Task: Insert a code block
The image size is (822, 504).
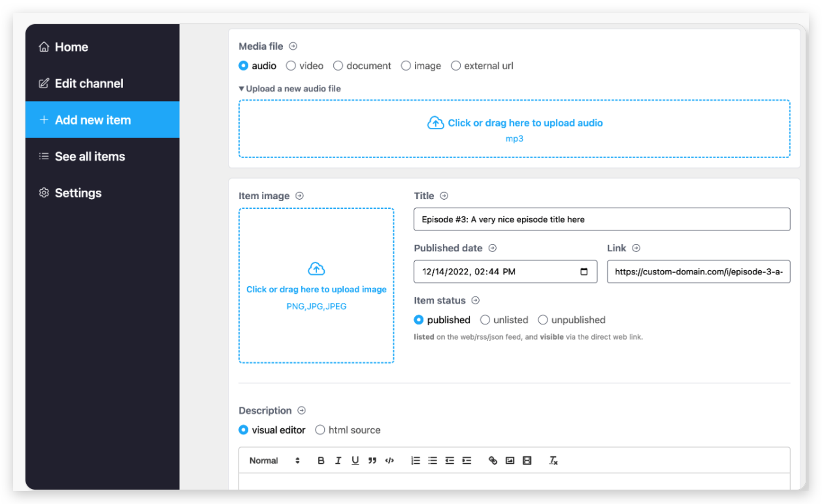Action: pyautogui.click(x=390, y=460)
